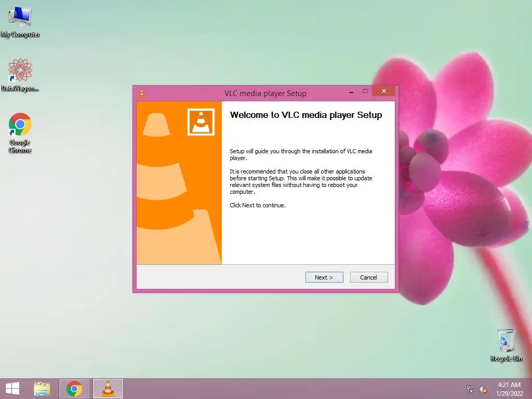Select the DataWagon desktop shortcut
The height and width of the screenshot is (399, 532).
[x=20, y=75]
